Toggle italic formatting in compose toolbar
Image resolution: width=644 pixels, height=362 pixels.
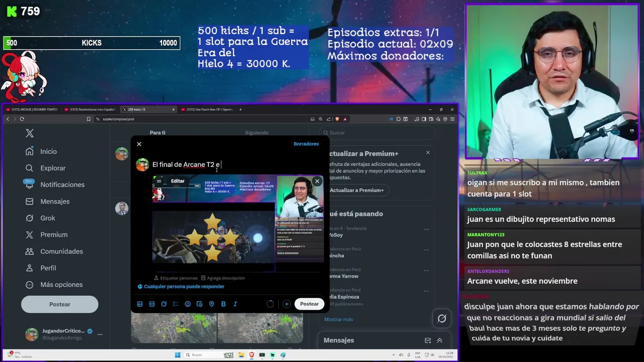235,304
